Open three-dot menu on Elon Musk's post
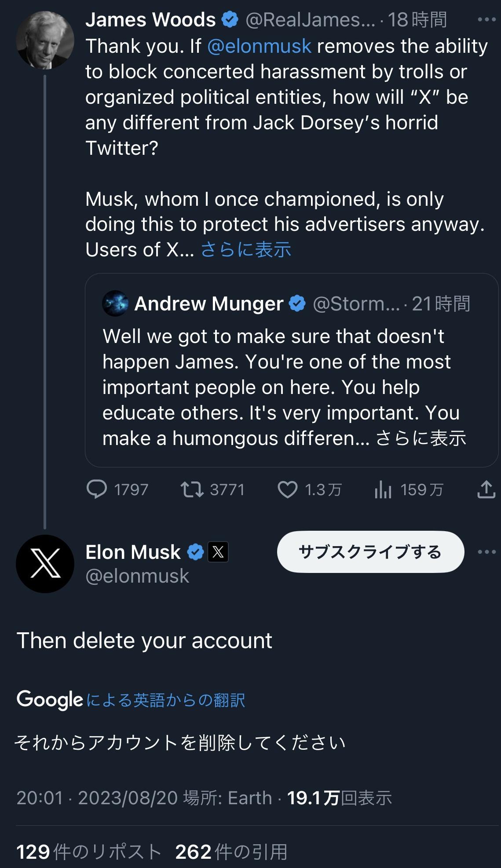Viewport: 501px width, 868px height. pos(486,552)
